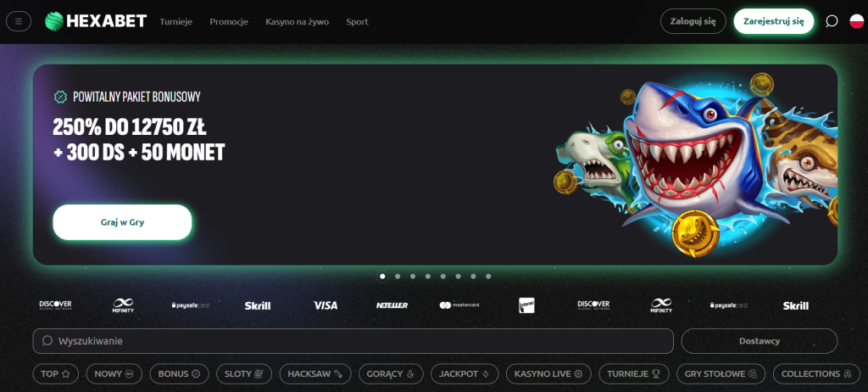Open the Turnieje menu item
Viewport: 868px width, 392px height.
tap(176, 21)
